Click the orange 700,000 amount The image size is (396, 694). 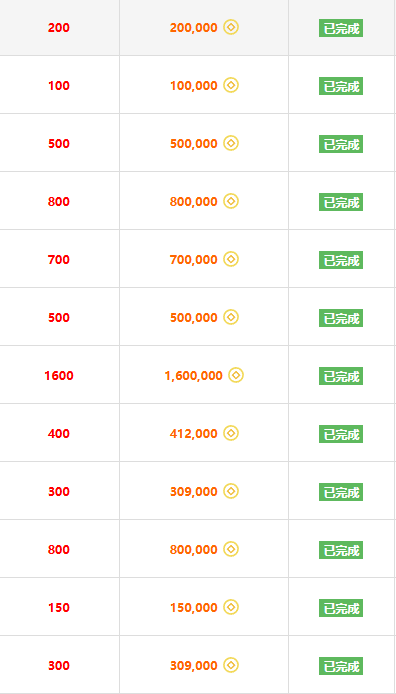[193, 260]
